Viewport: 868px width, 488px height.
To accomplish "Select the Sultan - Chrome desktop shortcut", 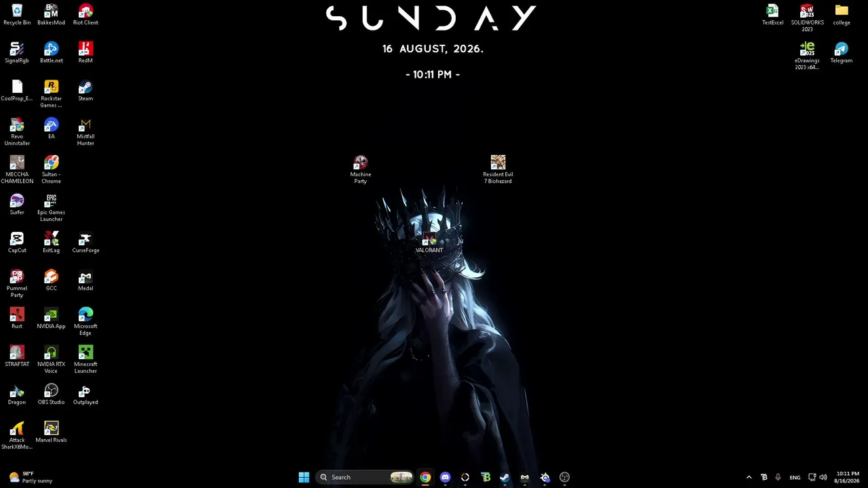I will pyautogui.click(x=51, y=170).
